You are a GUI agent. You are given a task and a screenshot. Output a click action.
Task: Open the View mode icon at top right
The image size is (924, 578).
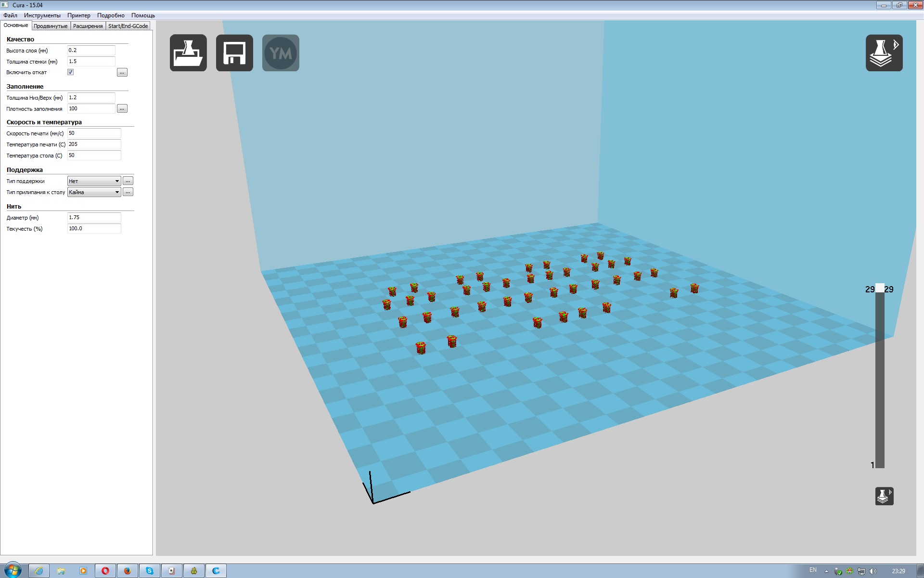(x=884, y=53)
